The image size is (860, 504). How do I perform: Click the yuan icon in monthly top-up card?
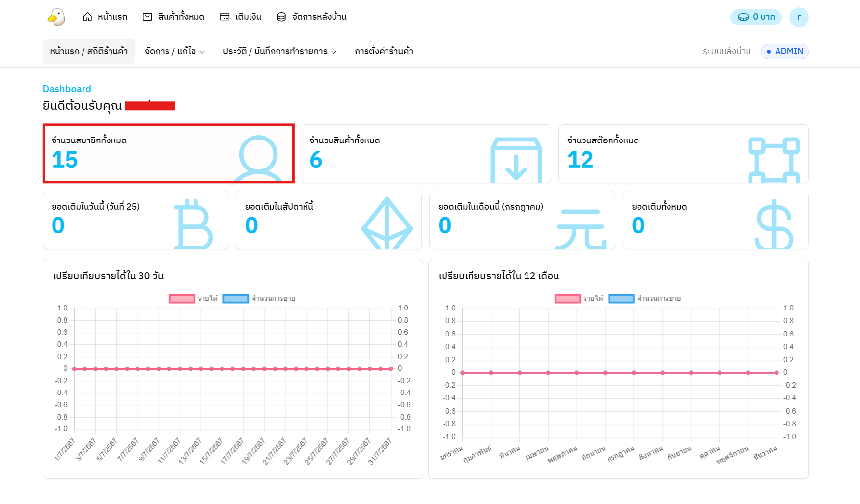pos(581,228)
